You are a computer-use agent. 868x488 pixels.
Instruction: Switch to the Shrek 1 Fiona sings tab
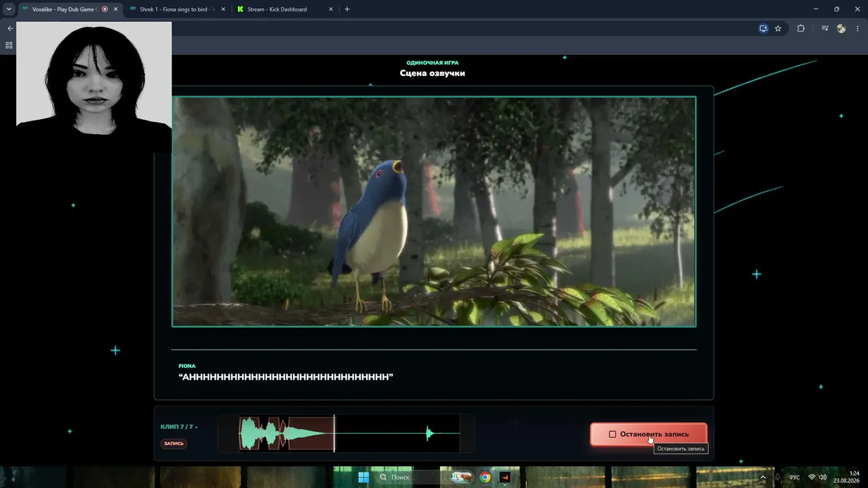coord(176,9)
